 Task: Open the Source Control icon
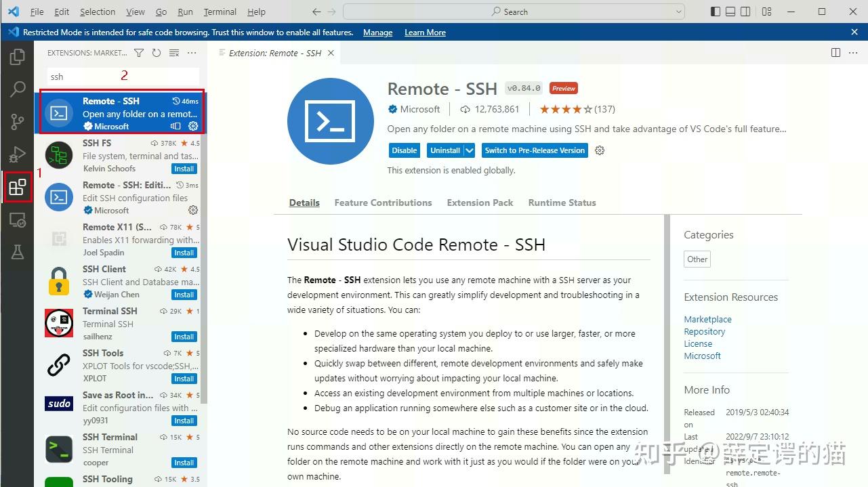[x=18, y=121]
